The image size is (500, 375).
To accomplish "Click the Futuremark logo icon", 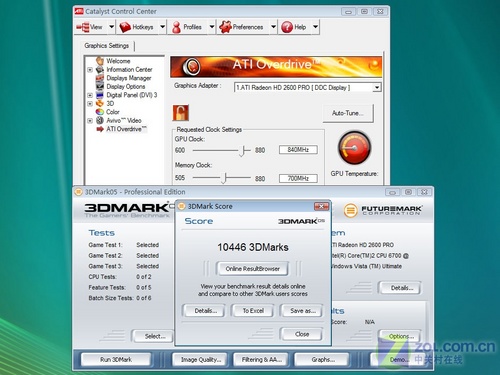I will coord(350,211).
